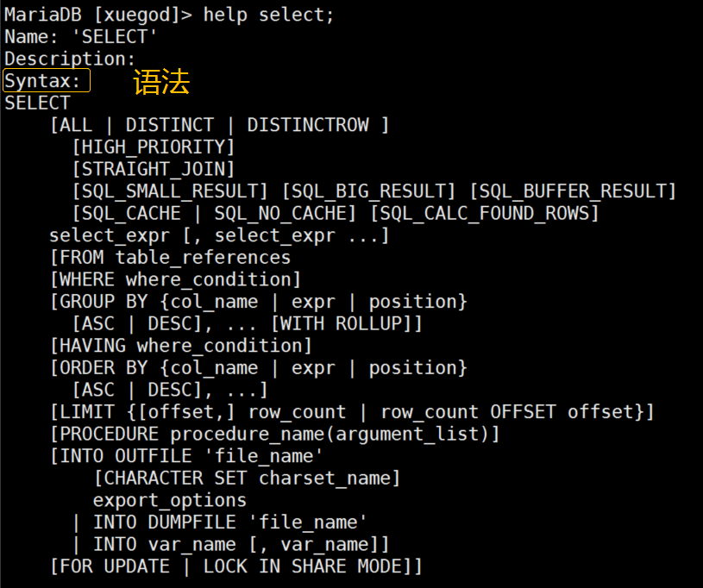The height and width of the screenshot is (588, 703).
Task: Click the yellow 语法 annotation text
Action: (161, 82)
